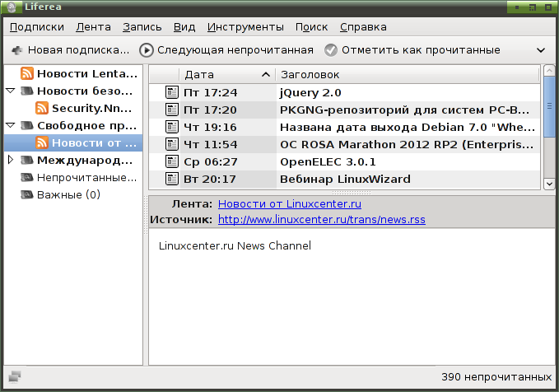559x392 pixels.
Task: Select the Новости Lenta… feed
Action: coord(73,73)
